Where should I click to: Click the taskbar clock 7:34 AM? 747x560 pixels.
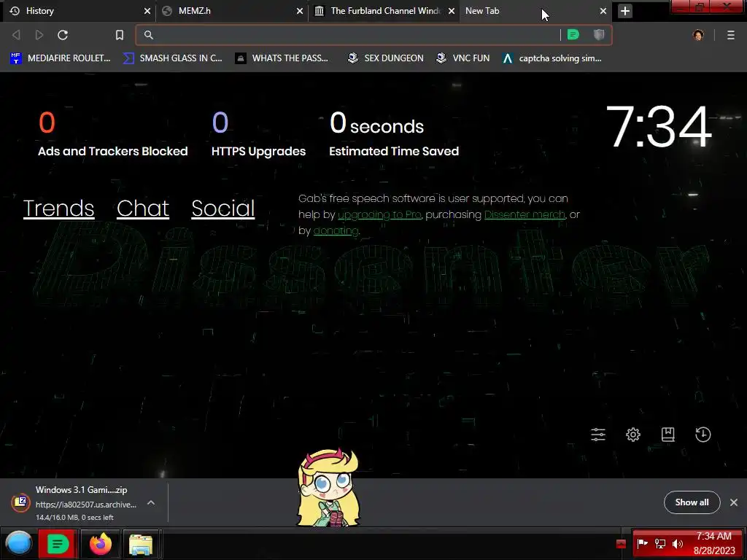713,543
